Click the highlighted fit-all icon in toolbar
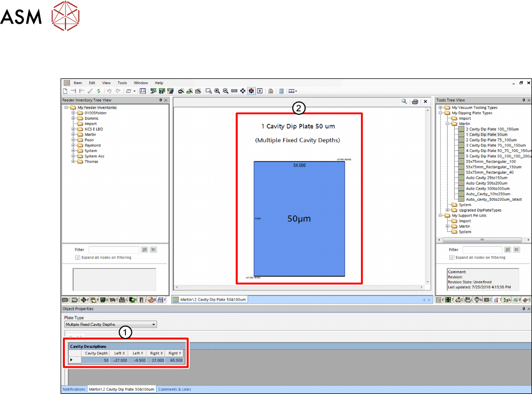The width and height of the screenshot is (532, 394). pyautogui.click(x=252, y=91)
